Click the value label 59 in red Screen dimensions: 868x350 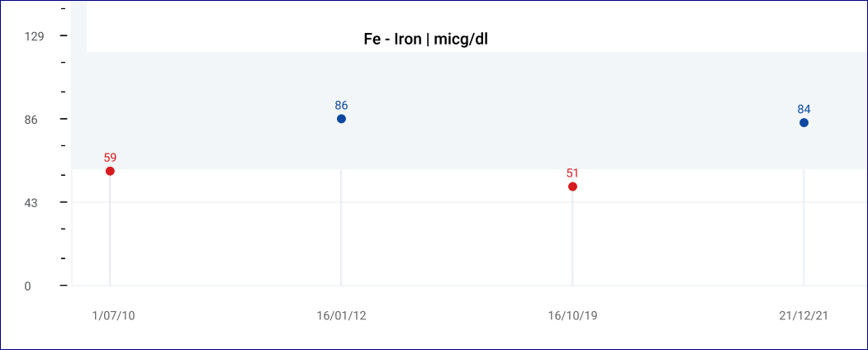(x=110, y=158)
